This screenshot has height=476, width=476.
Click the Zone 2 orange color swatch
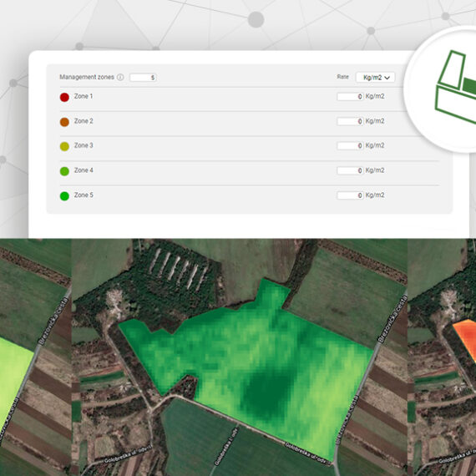point(64,122)
